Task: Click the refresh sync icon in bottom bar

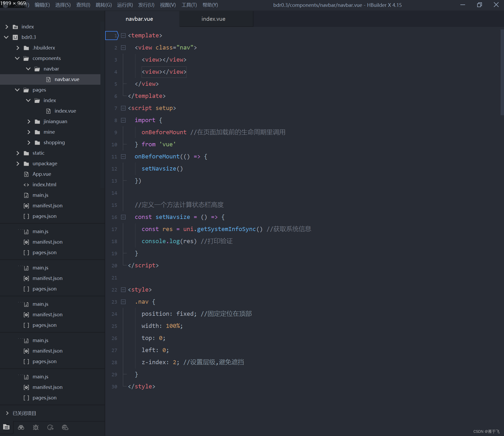Action: coord(50,427)
